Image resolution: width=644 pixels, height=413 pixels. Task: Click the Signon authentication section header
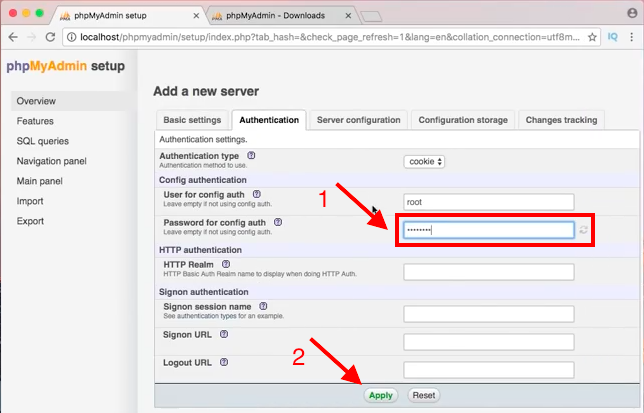pos(204,292)
